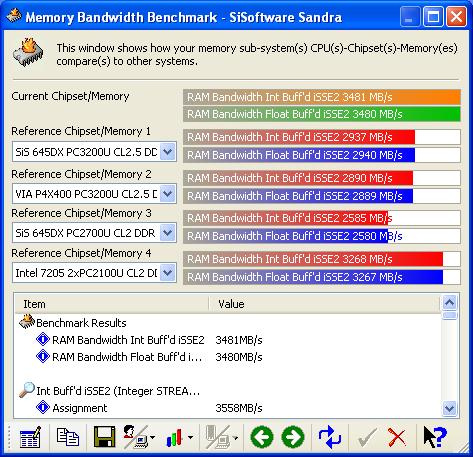Click the results list scrollbar thumb
The image size is (473, 457).
point(449,315)
